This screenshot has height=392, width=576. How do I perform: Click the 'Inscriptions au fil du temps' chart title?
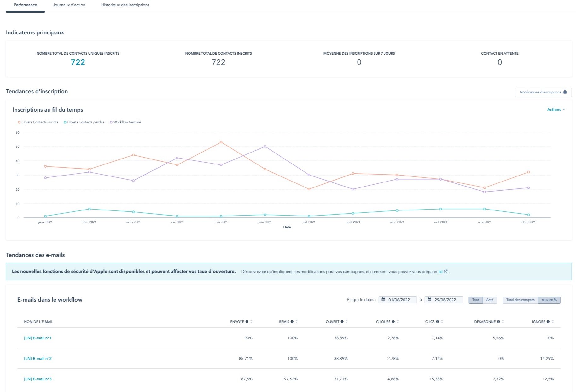point(48,110)
